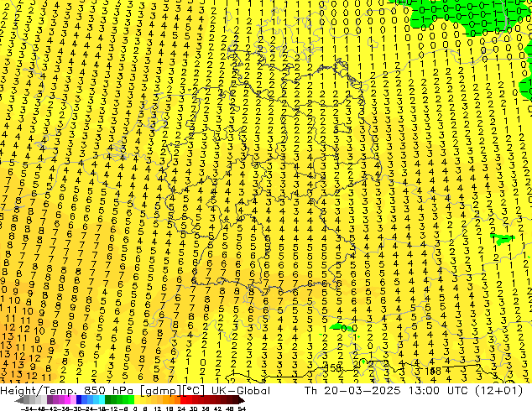Screen dimensions: 532x411
Task: Click the bright red segment above 24
Action: (183, 400)
